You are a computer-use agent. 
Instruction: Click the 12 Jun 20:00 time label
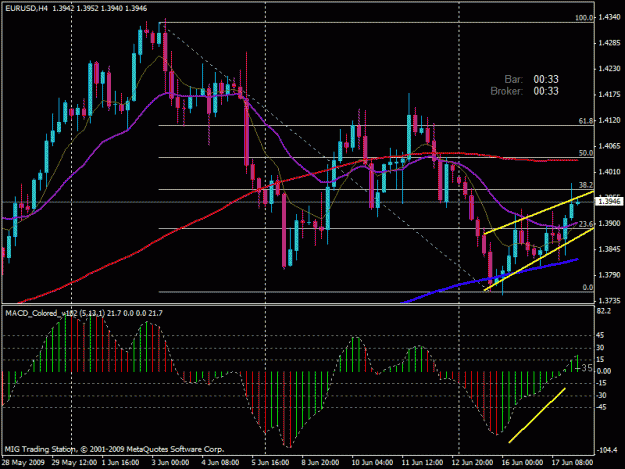pos(472,463)
